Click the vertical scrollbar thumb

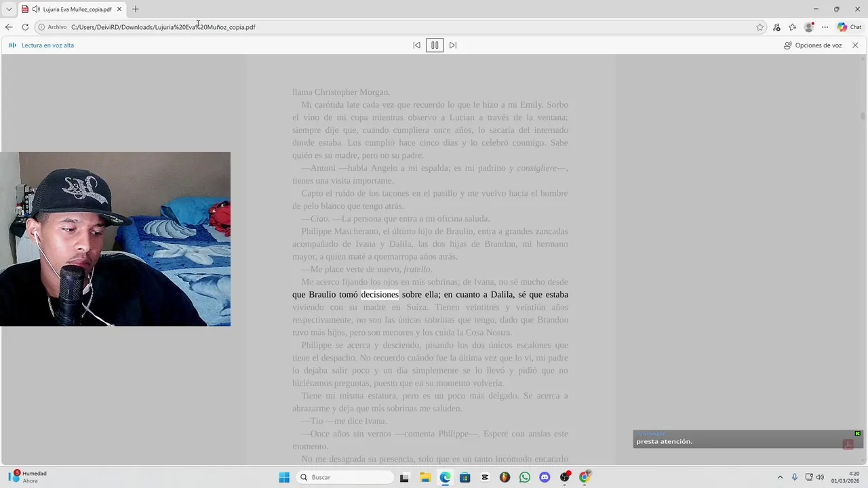863,117
